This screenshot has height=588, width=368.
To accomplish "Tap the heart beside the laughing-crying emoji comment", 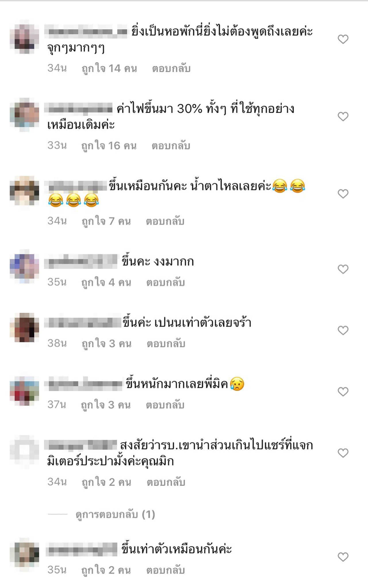I will [x=343, y=194].
